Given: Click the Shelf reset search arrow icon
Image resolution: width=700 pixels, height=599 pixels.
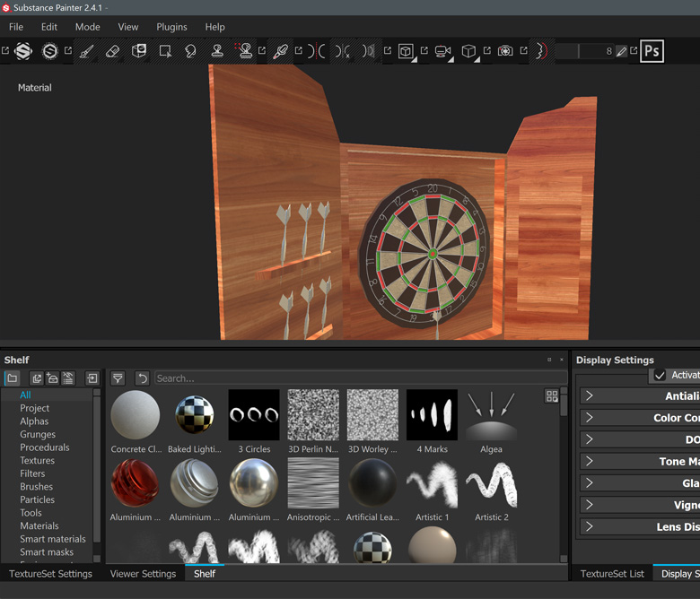Looking at the screenshot, I should pos(143,378).
